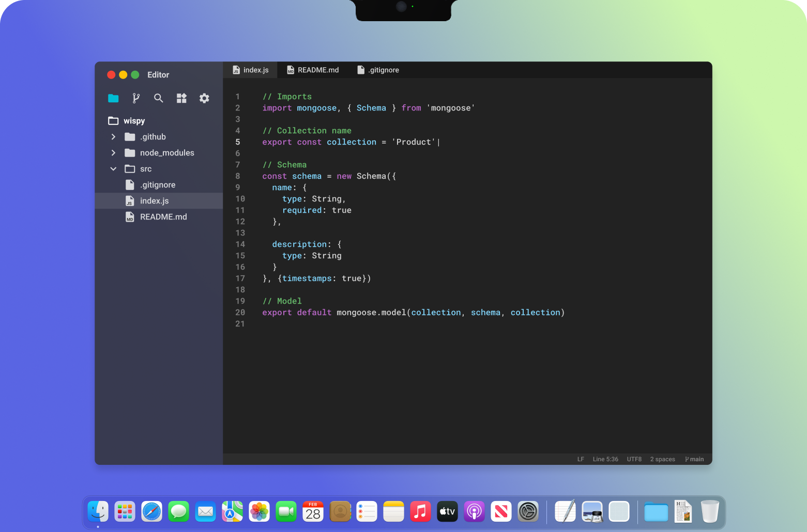Open the file explorer panel icon
This screenshot has width=807, height=532.
coord(113,98)
